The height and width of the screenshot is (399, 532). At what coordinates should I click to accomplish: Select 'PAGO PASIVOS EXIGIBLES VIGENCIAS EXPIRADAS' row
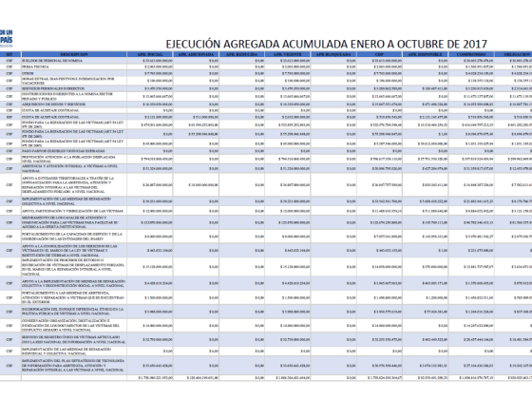[266, 151]
